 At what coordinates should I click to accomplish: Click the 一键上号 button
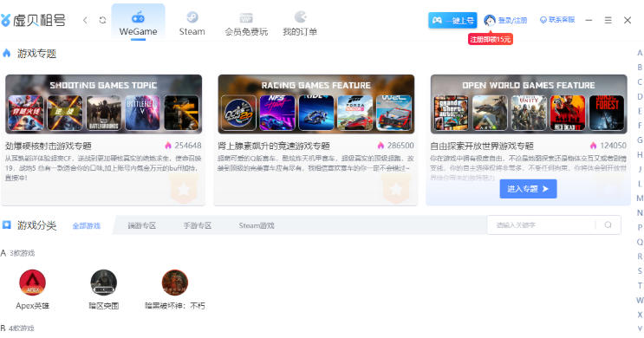(x=452, y=20)
